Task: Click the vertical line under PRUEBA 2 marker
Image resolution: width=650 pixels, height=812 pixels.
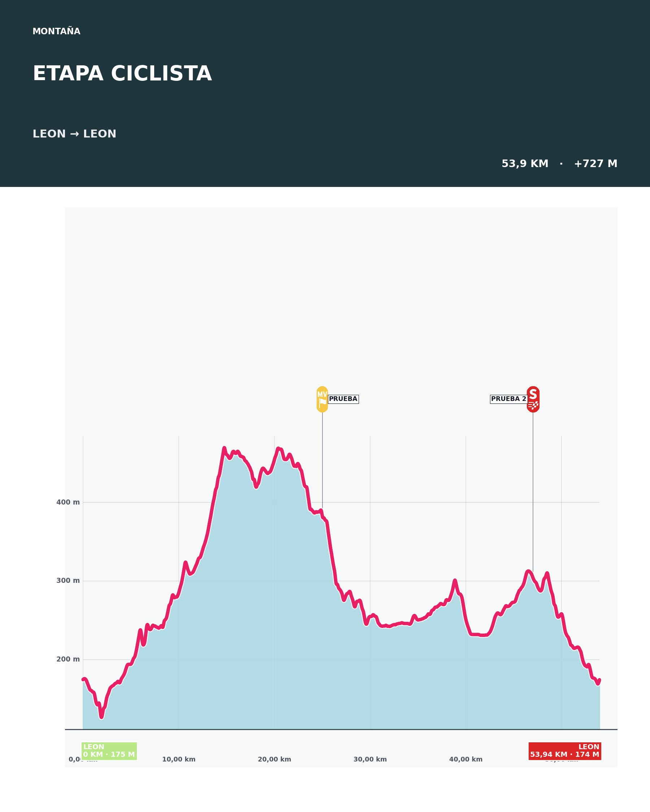Action: (533, 492)
